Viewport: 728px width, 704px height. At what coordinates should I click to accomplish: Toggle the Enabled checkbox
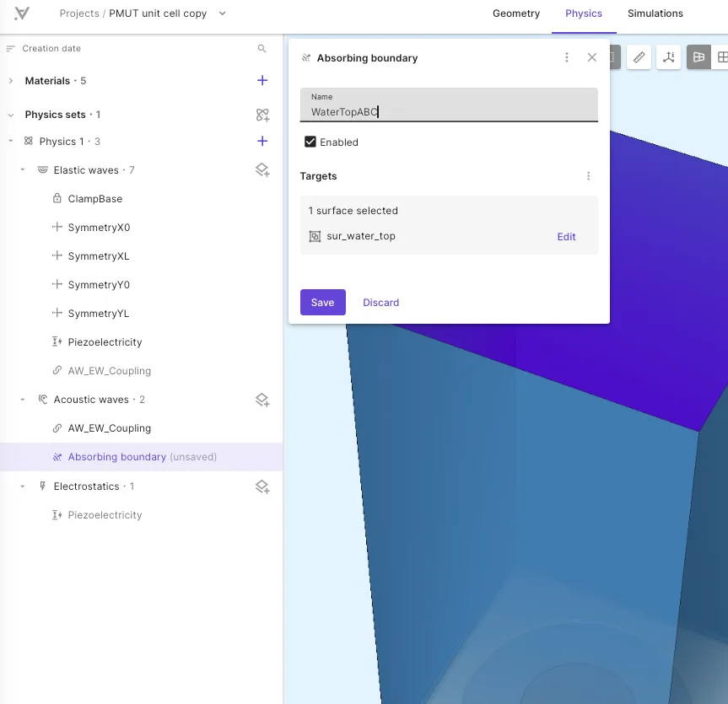[310, 142]
